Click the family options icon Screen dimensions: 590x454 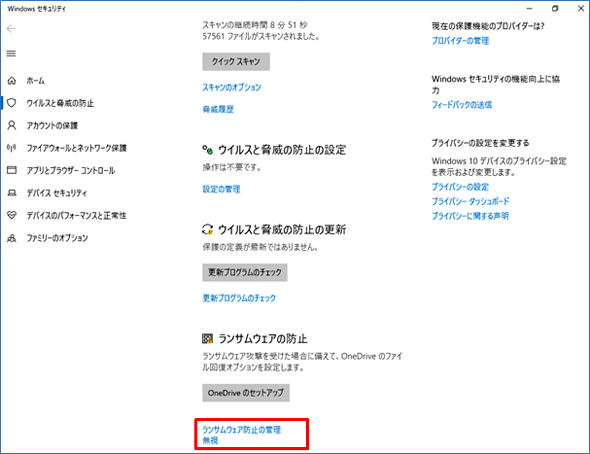point(12,238)
